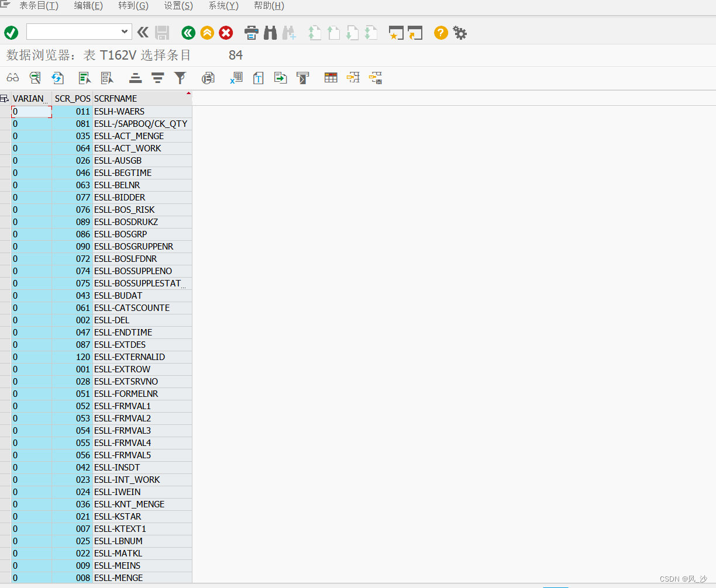The height and width of the screenshot is (588, 716).
Task: Click the cell ESLL-ACT_MENGE
Action: pos(142,136)
